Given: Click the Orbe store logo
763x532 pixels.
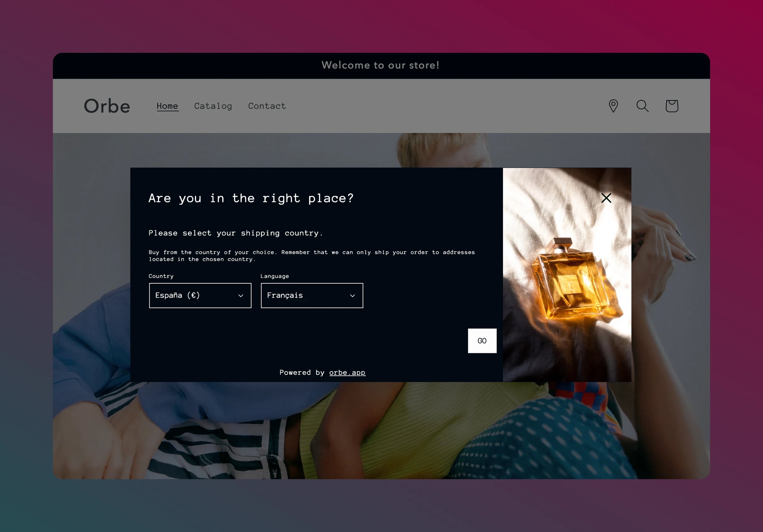Looking at the screenshot, I should pos(107,106).
